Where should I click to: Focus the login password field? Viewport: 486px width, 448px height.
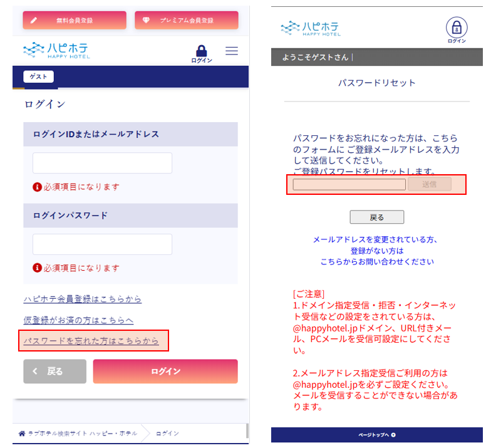(x=102, y=244)
